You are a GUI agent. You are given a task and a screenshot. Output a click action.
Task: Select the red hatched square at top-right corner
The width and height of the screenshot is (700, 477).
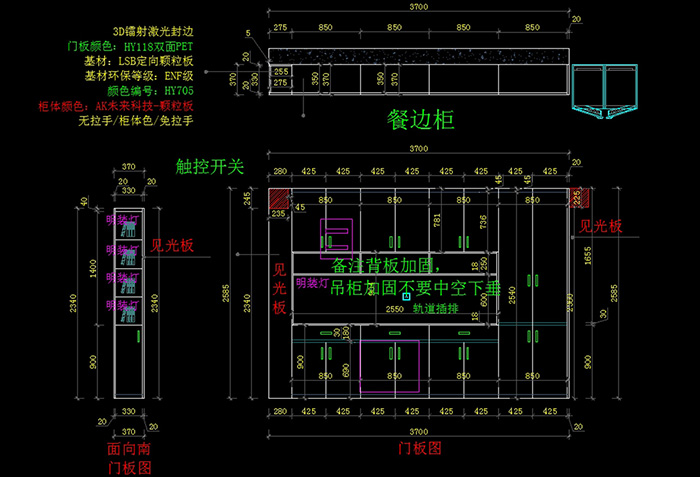(x=575, y=197)
